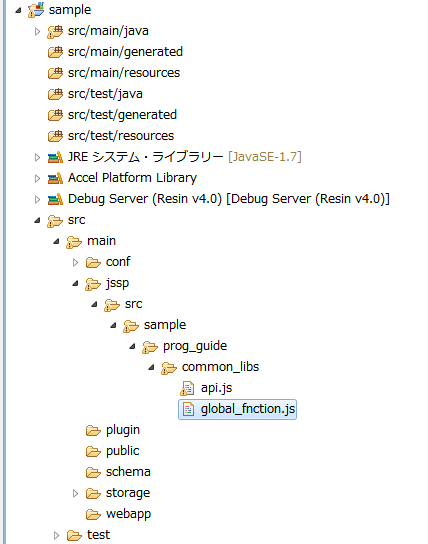The image size is (428, 544).
Task: Click the api.js file icon
Action: (187, 388)
